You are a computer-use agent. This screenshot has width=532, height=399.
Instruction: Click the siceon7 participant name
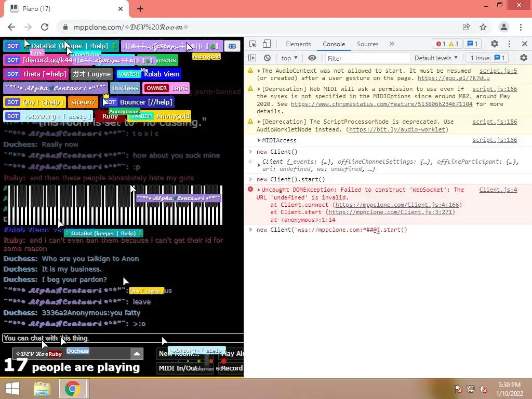pos(83,102)
